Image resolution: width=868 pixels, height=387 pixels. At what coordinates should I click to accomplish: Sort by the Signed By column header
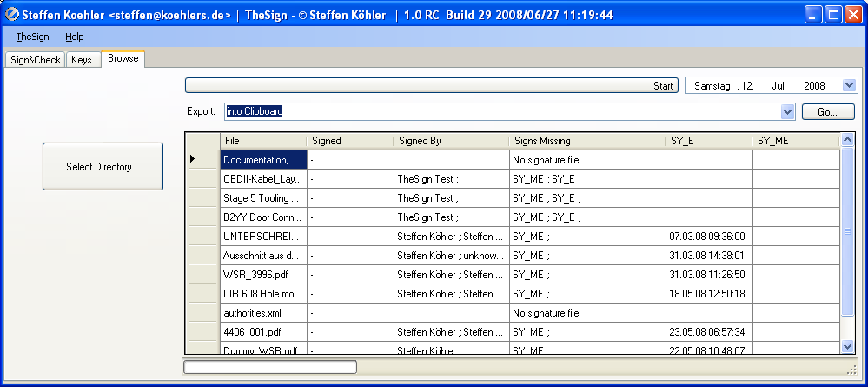tap(450, 140)
